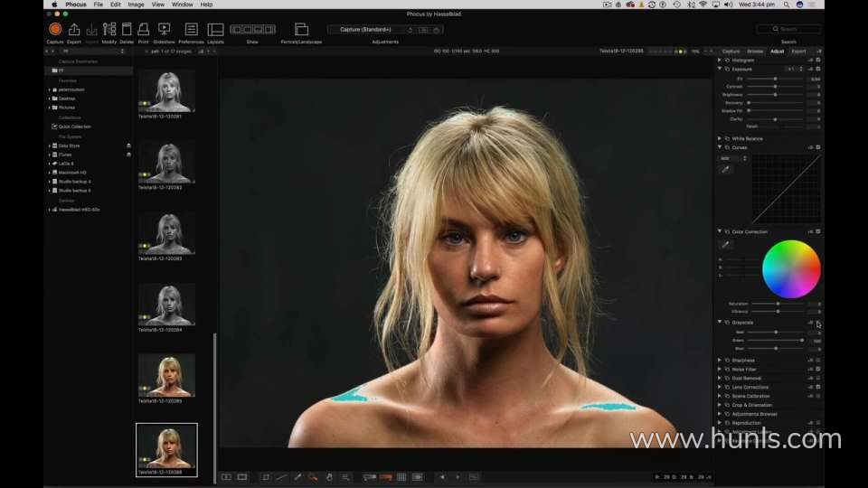Expand the Sharpness section
868x488 pixels.
tap(720, 360)
